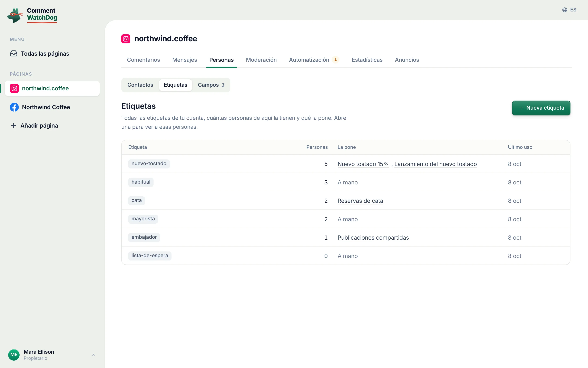588x368 pixels.
Task: Select the Personas tab
Action: coord(221,60)
